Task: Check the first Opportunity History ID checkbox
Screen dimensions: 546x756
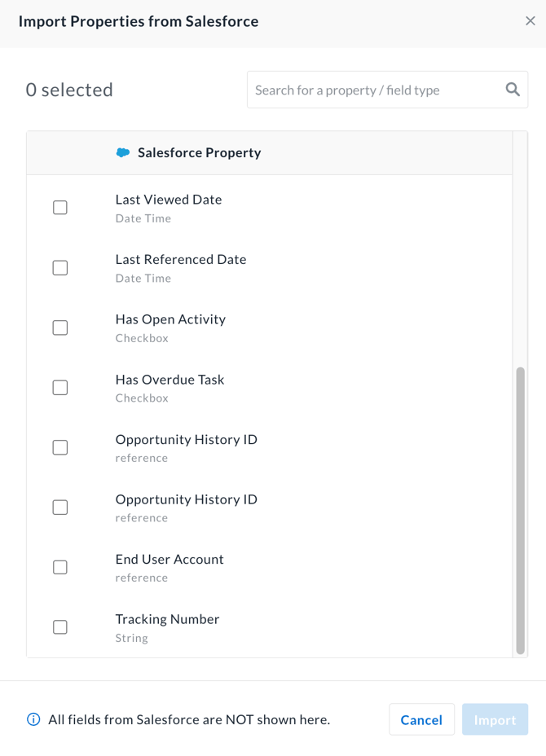Action: 59,447
